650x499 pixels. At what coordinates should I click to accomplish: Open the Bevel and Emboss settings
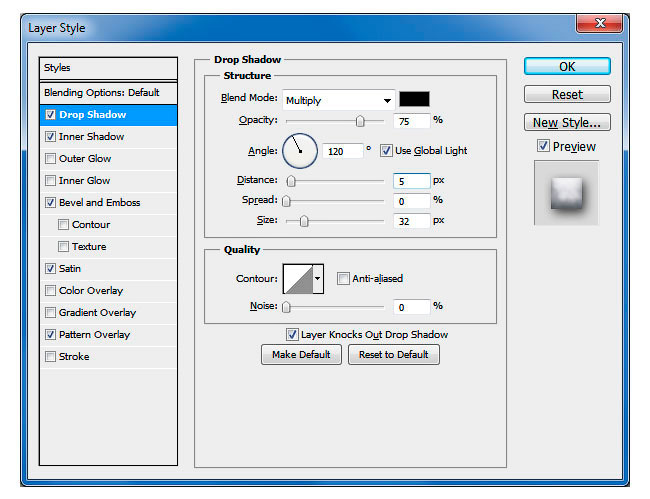[109, 202]
